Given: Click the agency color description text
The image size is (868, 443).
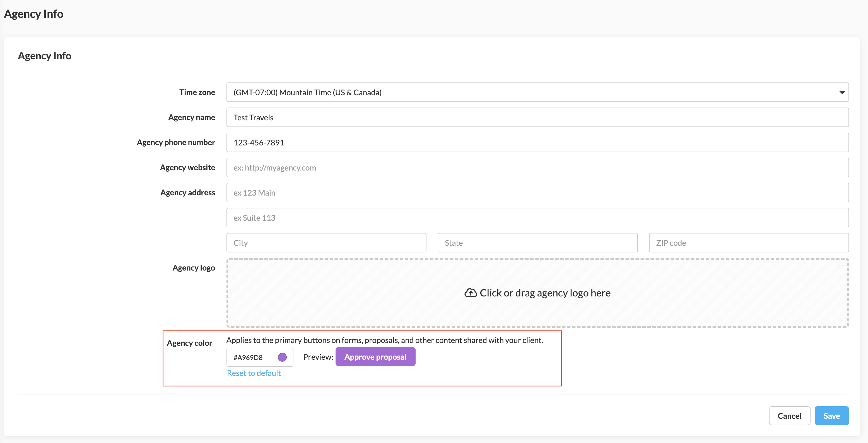Looking at the screenshot, I should 384,340.
